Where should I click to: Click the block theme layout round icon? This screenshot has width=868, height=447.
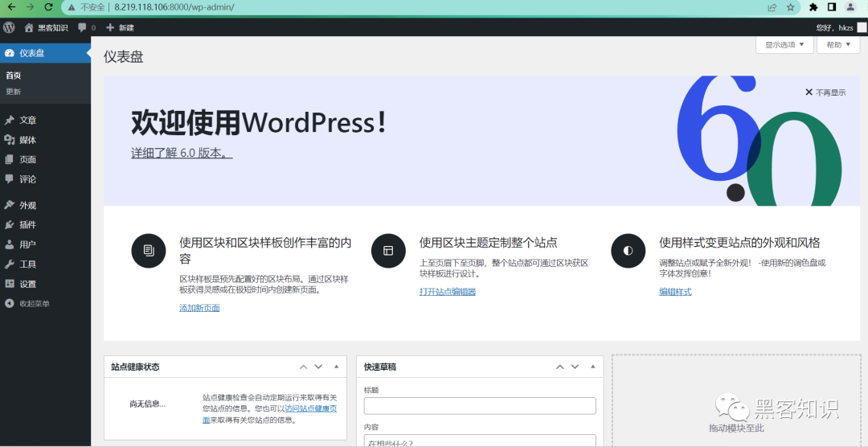pyautogui.click(x=388, y=251)
